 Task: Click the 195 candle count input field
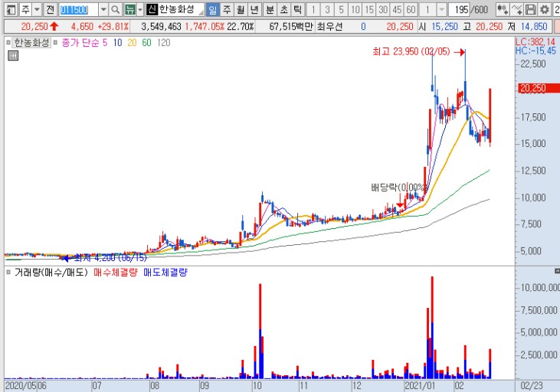459,9
